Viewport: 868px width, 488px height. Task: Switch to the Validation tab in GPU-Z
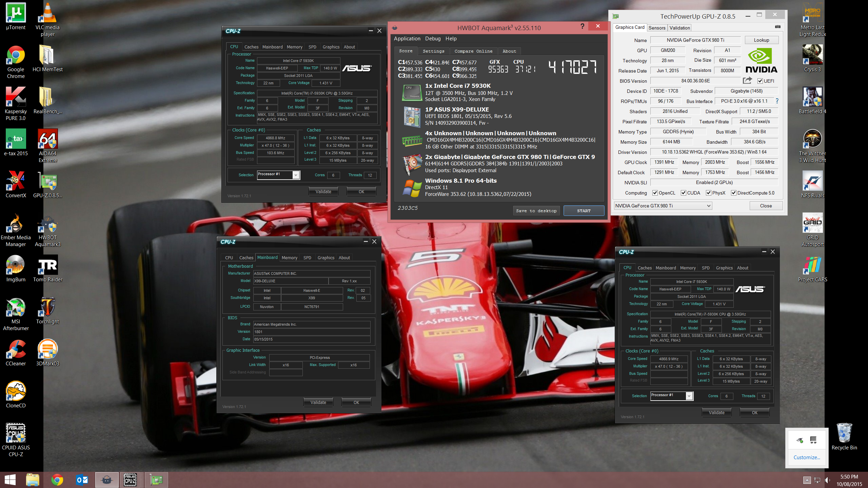tap(679, 28)
